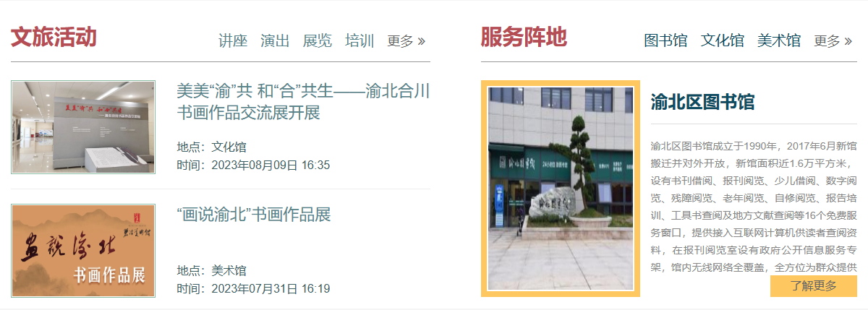The width and height of the screenshot is (868, 310).
Task: Switch to the 演出 tab
Action: pos(275,40)
